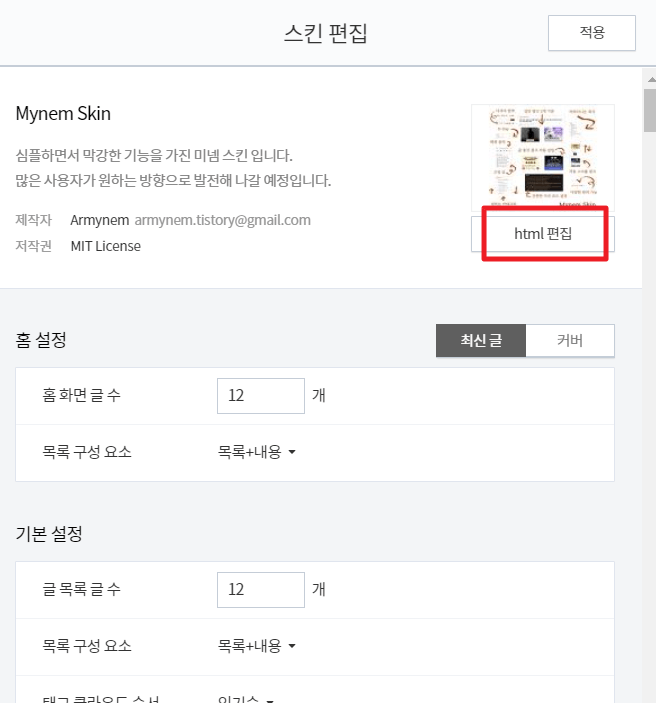The width and height of the screenshot is (656, 703).
Task: Click the 제작자 label
Action: tap(34, 220)
